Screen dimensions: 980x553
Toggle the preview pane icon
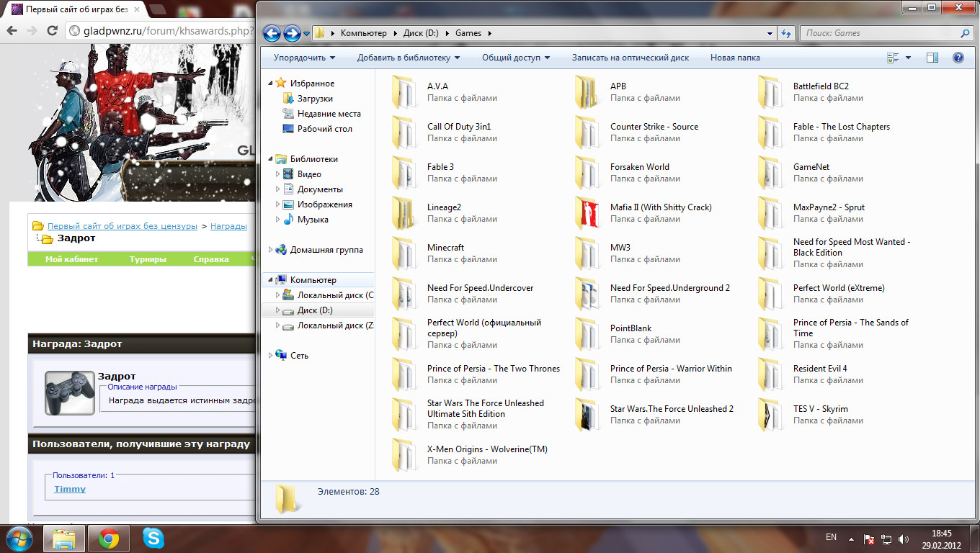point(932,58)
